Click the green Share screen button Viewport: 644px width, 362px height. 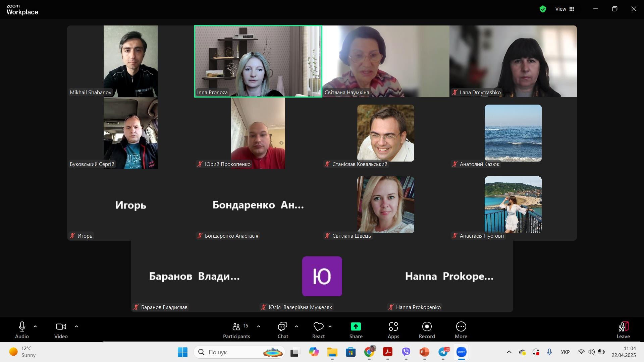(356, 330)
